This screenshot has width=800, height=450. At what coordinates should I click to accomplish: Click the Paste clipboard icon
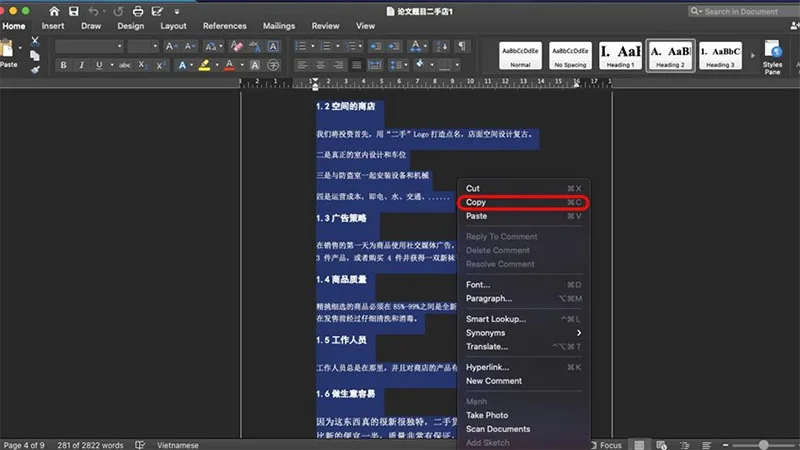click(x=7, y=49)
